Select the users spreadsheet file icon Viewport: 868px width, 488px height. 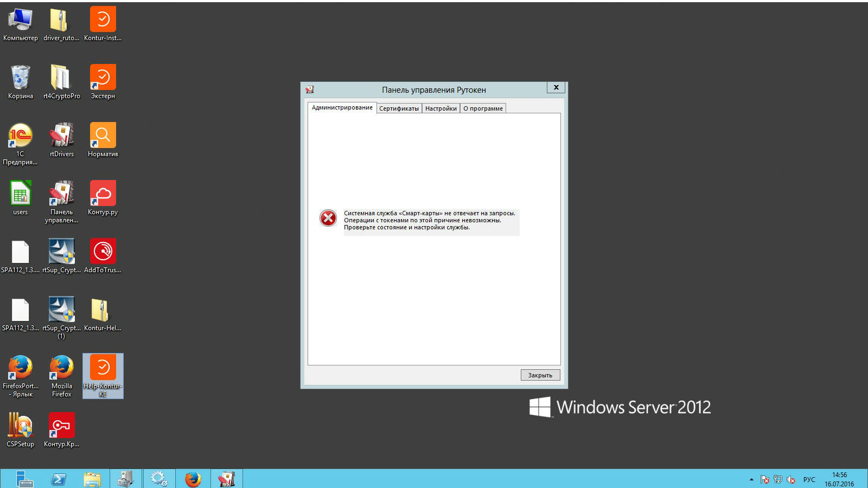20,197
